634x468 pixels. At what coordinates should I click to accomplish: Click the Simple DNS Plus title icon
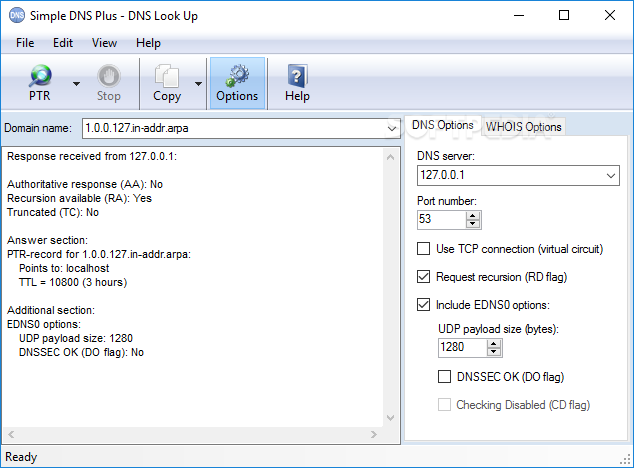coord(17,16)
